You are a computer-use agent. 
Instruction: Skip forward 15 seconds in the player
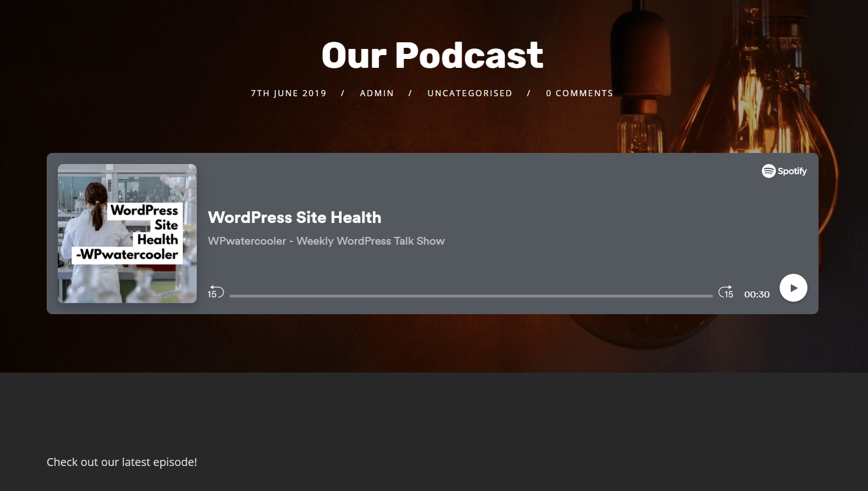[x=726, y=292]
